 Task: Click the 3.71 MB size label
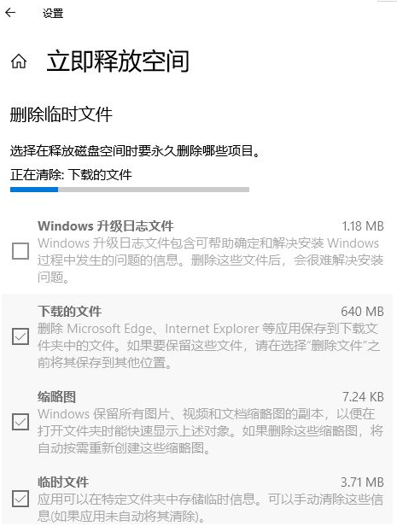(x=362, y=482)
